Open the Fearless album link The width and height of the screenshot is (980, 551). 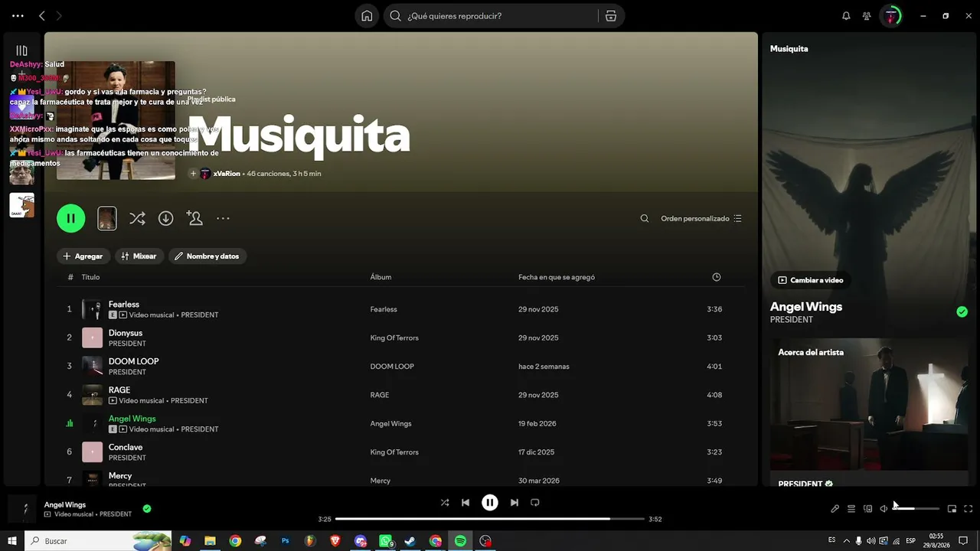click(x=384, y=309)
